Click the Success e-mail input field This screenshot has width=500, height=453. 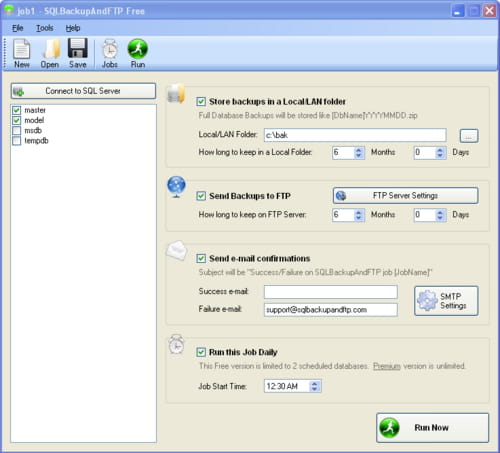click(x=331, y=292)
